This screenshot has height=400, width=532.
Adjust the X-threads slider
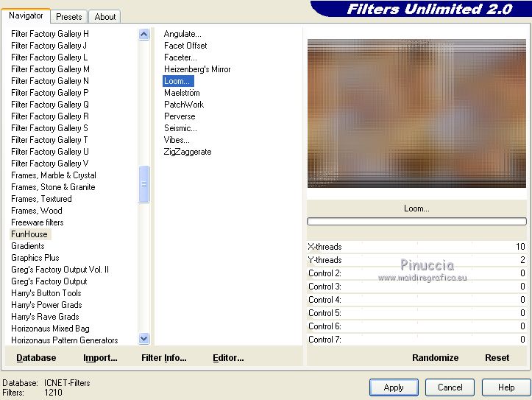[416, 247]
